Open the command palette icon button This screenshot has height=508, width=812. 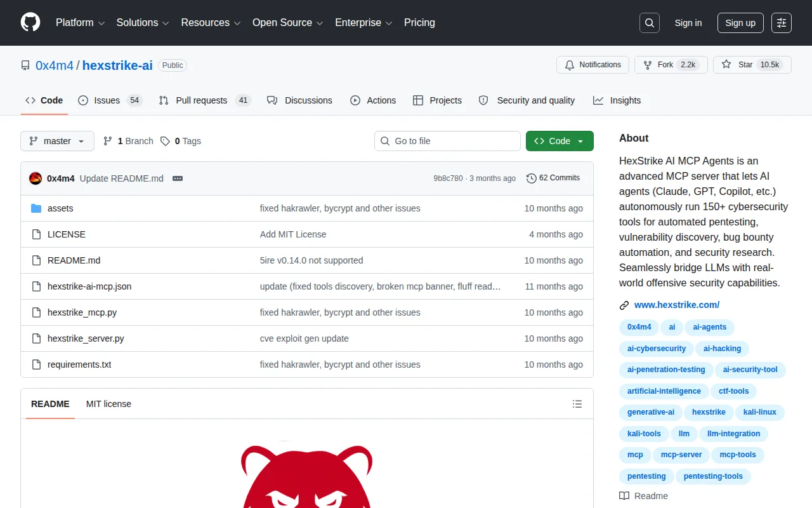[782, 23]
